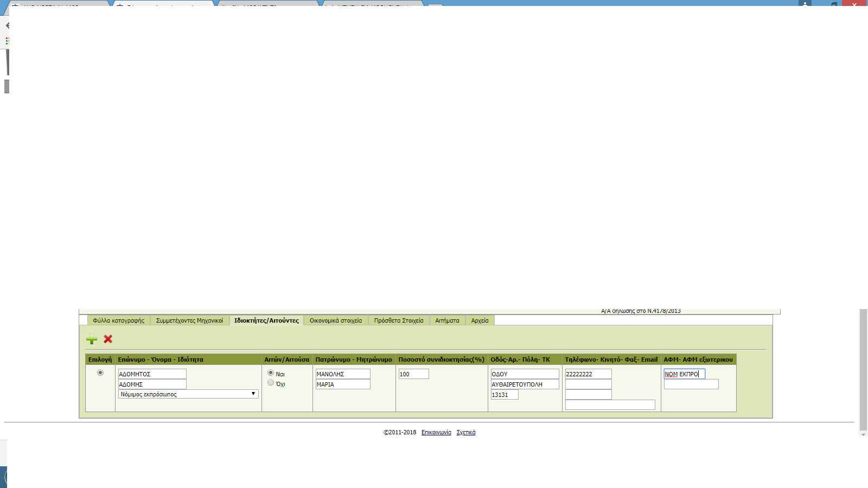The height and width of the screenshot is (488, 868).
Task: Open Πρόσθετα Στοιχεία tab
Action: (x=399, y=320)
